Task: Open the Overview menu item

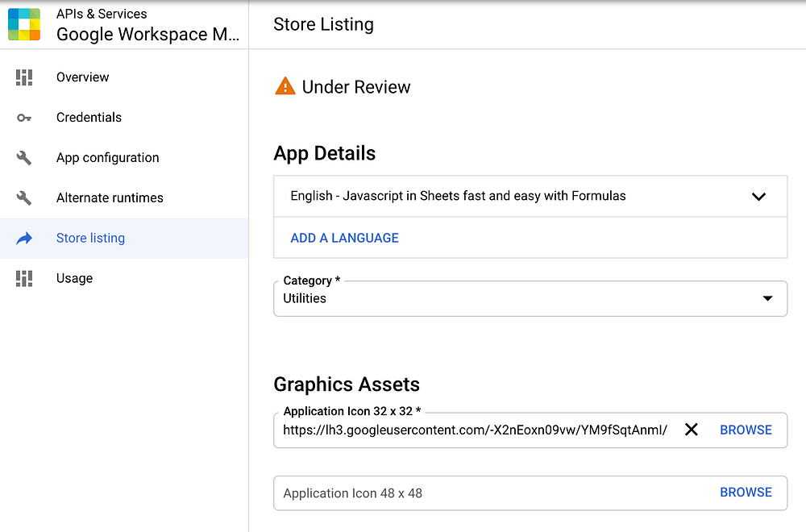Action: [82, 77]
